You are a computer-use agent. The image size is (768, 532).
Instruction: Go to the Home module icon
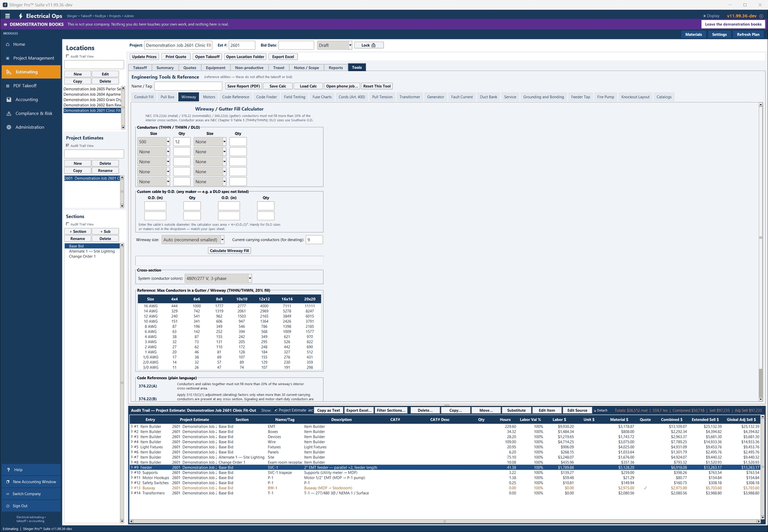[x=8, y=45]
